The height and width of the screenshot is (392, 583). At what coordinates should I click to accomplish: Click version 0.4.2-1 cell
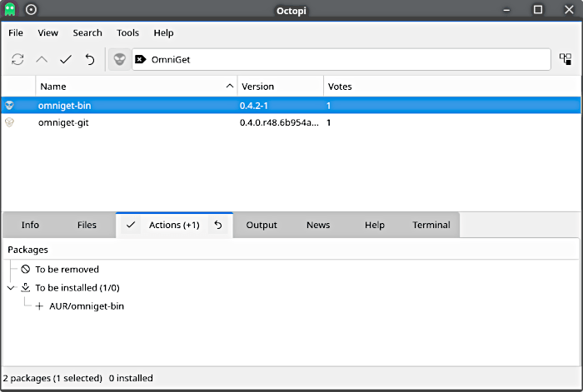click(253, 106)
